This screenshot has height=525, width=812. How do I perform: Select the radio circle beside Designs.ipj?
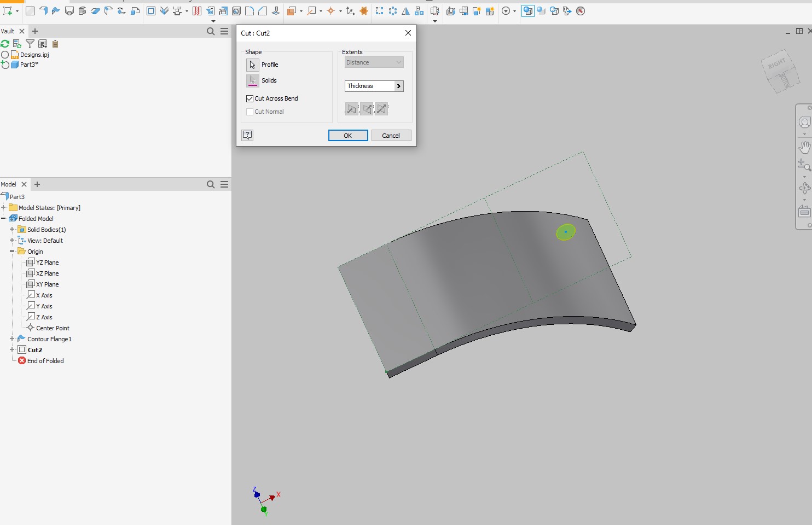(5, 55)
